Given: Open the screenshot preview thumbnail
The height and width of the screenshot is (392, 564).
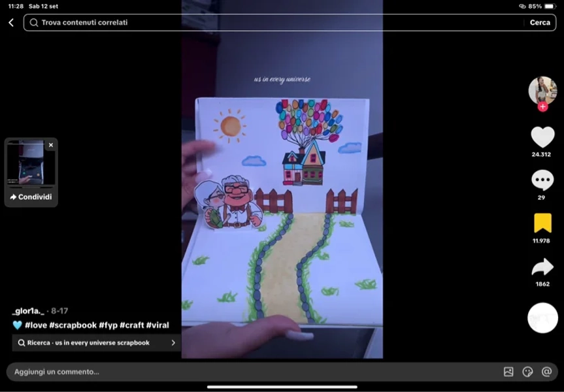Looking at the screenshot, I should pos(31,163).
